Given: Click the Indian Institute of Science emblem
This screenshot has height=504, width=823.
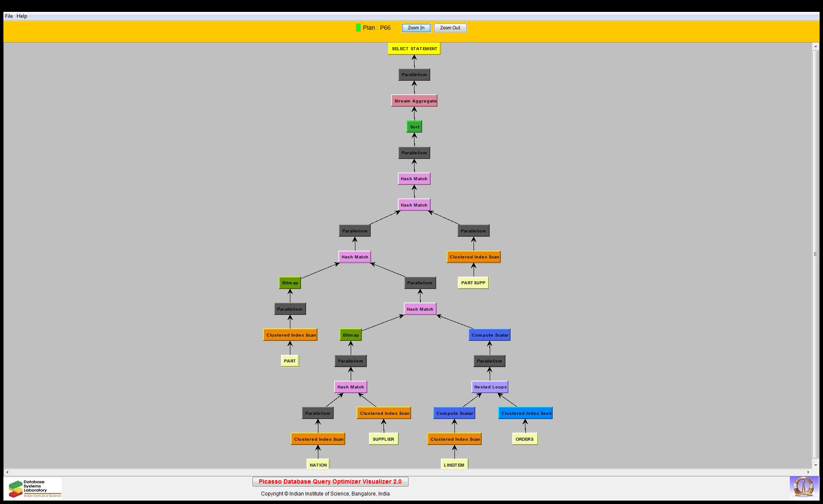Looking at the screenshot, I should 804,487.
